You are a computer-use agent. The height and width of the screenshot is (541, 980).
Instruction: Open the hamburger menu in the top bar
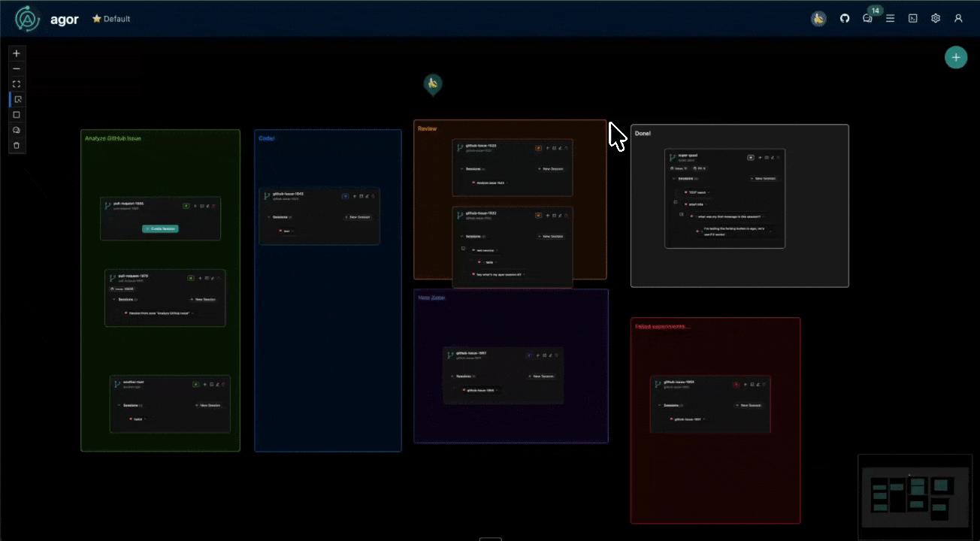[890, 18]
